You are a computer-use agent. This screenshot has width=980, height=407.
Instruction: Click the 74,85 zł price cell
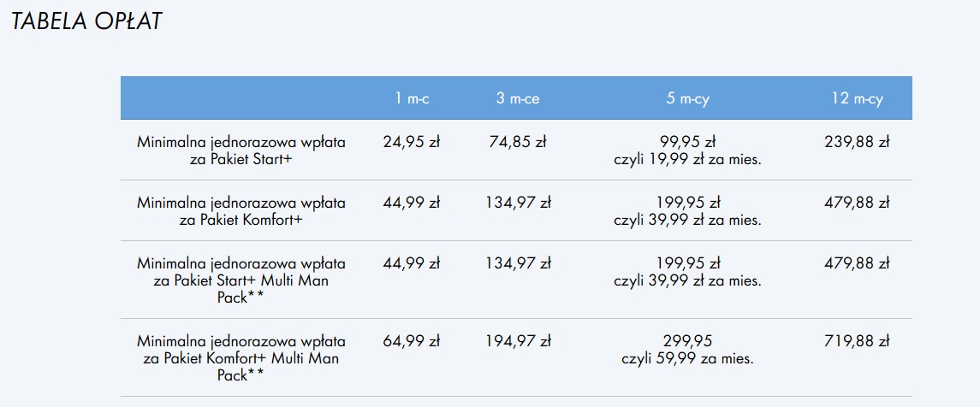[x=517, y=142]
